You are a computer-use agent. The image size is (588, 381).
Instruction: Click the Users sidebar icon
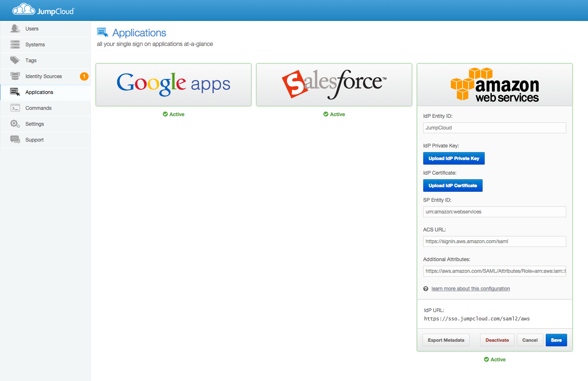(15, 28)
